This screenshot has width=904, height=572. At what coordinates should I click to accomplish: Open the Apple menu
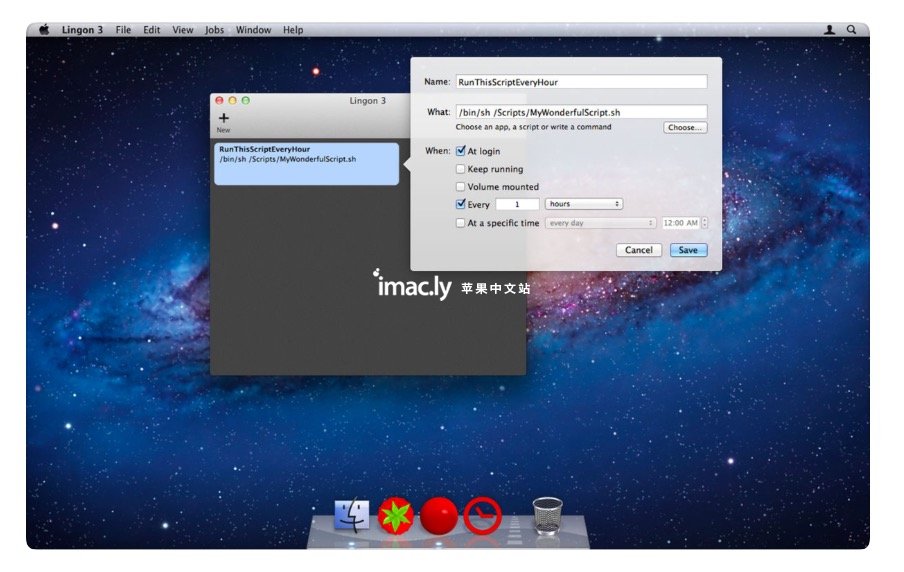click(44, 29)
